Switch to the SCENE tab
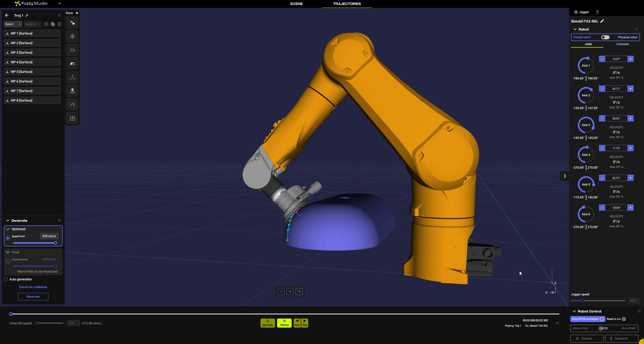This screenshot has height=344, width=644. pyautogui.click(x=296, y=4)
